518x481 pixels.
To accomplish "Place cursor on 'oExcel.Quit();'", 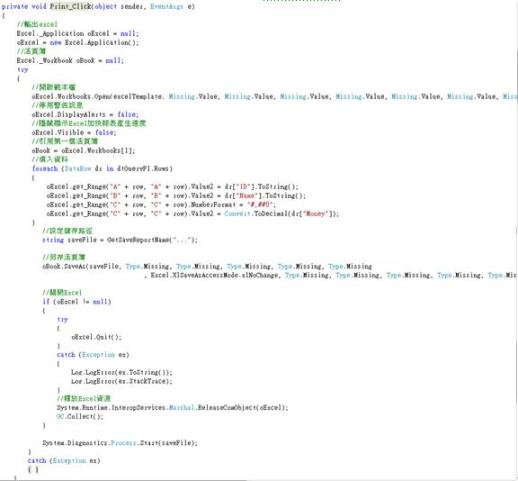I will [x=97, y=337].
